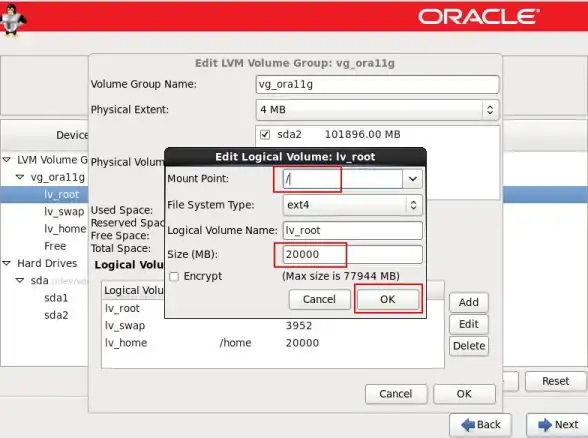The image size is (588, 438).
Task: Toggle the sda2 physical volume checkbox
Action: tap(265, 134)
